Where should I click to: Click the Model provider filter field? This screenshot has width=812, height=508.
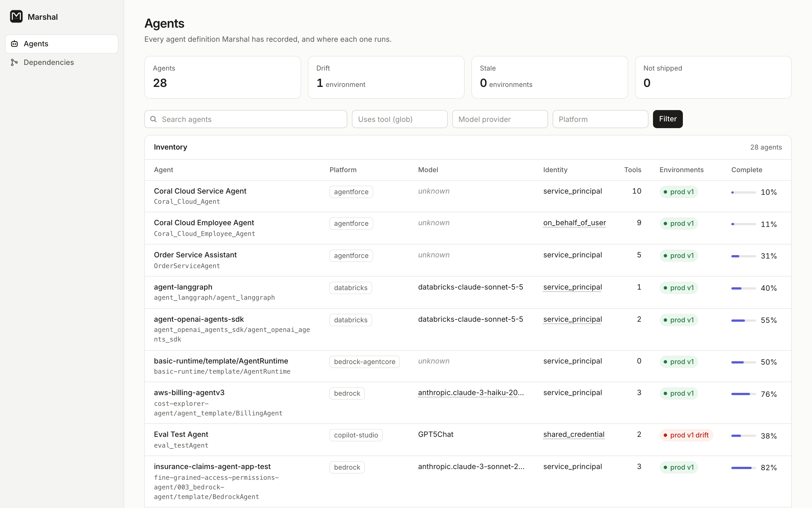coord(500,119)
